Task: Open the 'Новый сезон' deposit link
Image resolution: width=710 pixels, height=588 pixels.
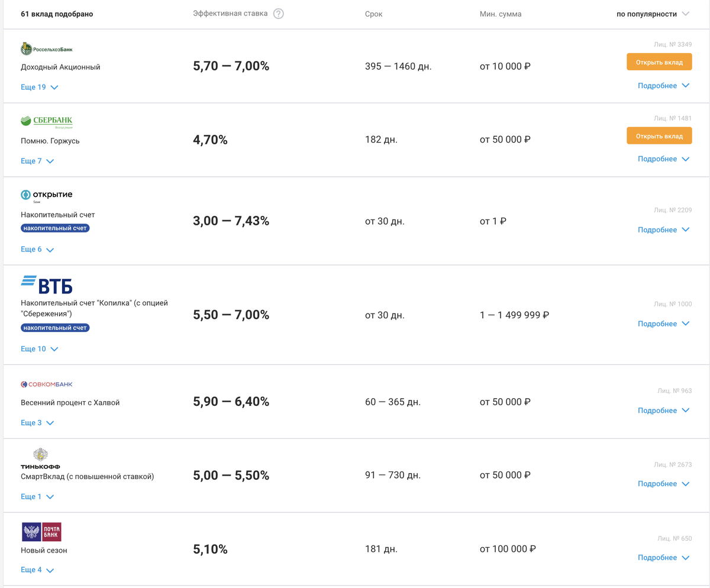Action: coord(44,551)
